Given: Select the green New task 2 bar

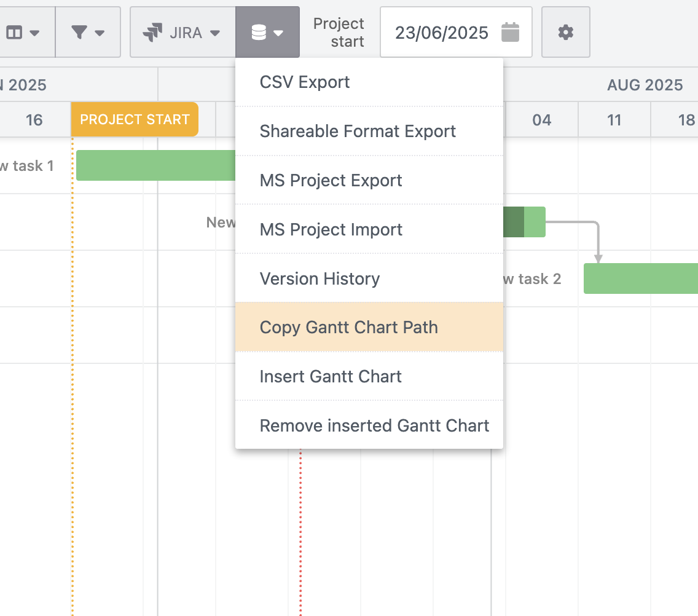Looking at the screenshot, I should pos(640,278).
